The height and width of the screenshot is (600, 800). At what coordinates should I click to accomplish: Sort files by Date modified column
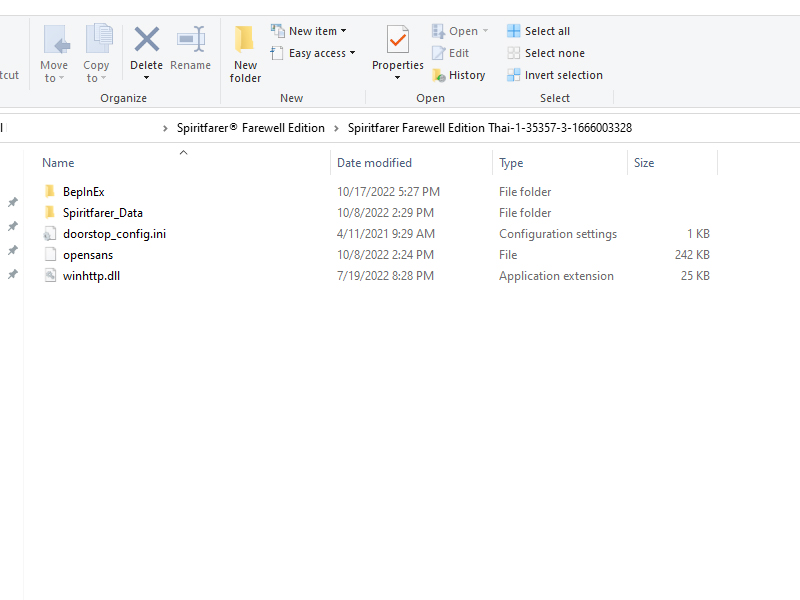pyautogui.click(x=374, y=163)
